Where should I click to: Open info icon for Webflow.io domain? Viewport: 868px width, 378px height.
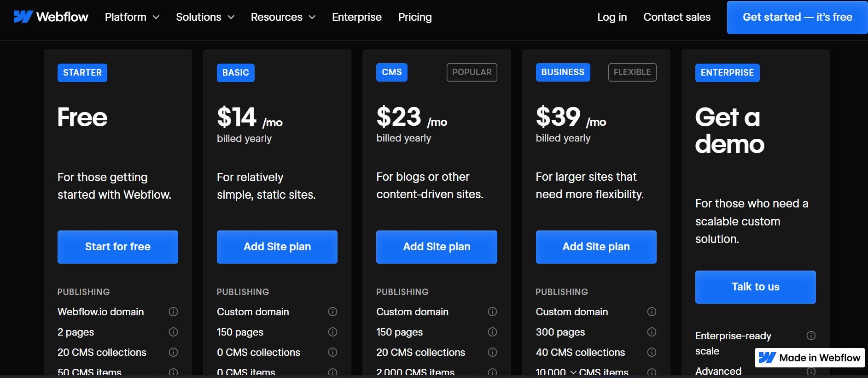point(173,312)
